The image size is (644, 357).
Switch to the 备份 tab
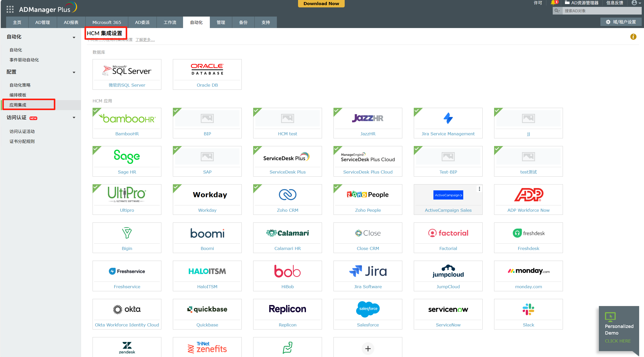coord(243,22)
